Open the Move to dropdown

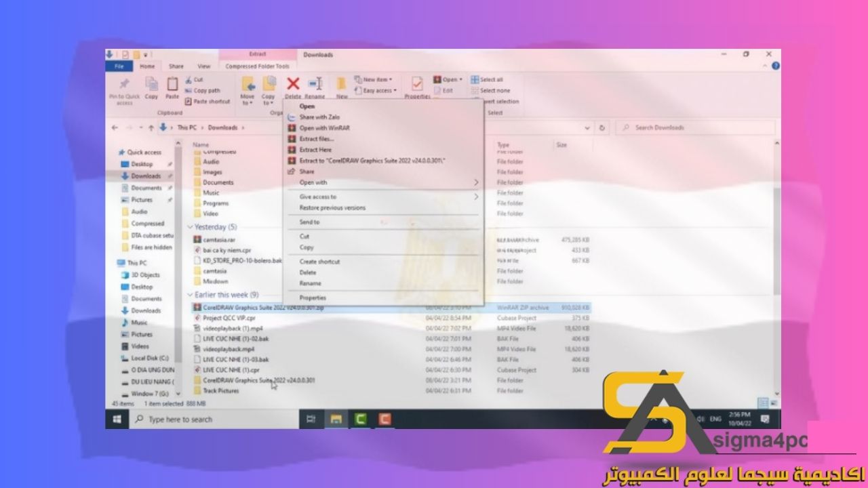tap(248, 100)
